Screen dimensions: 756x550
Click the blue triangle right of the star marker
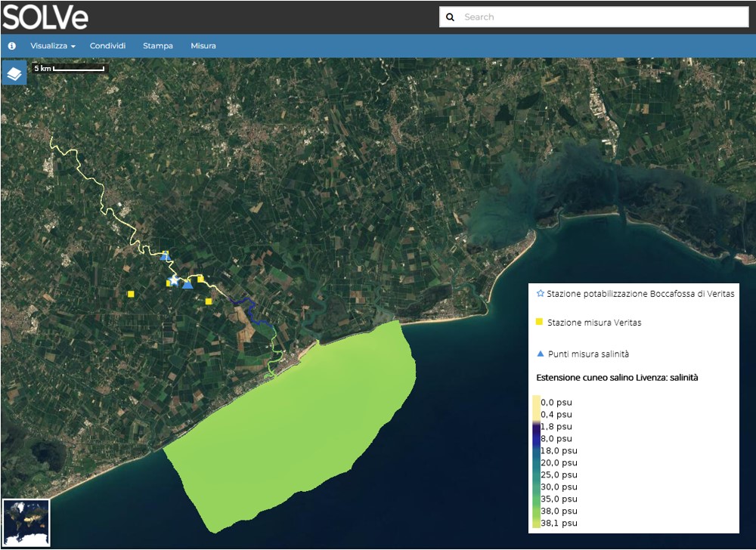pyautogui.click(x=187, y=284)
